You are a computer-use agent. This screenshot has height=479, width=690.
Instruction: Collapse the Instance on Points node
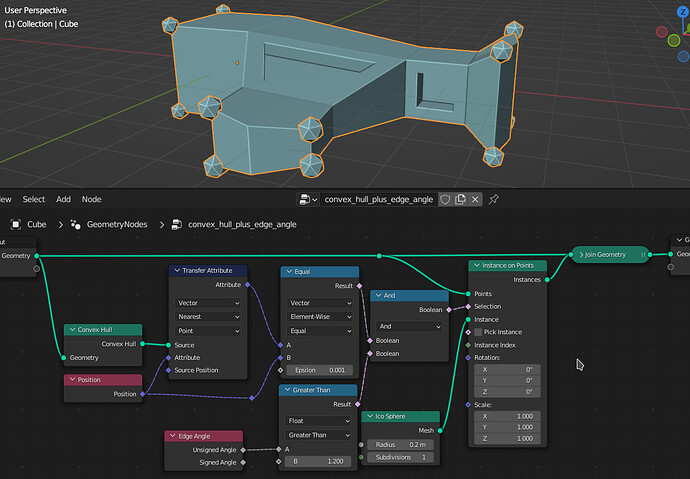pyautogui.click(x=477, y=265)
